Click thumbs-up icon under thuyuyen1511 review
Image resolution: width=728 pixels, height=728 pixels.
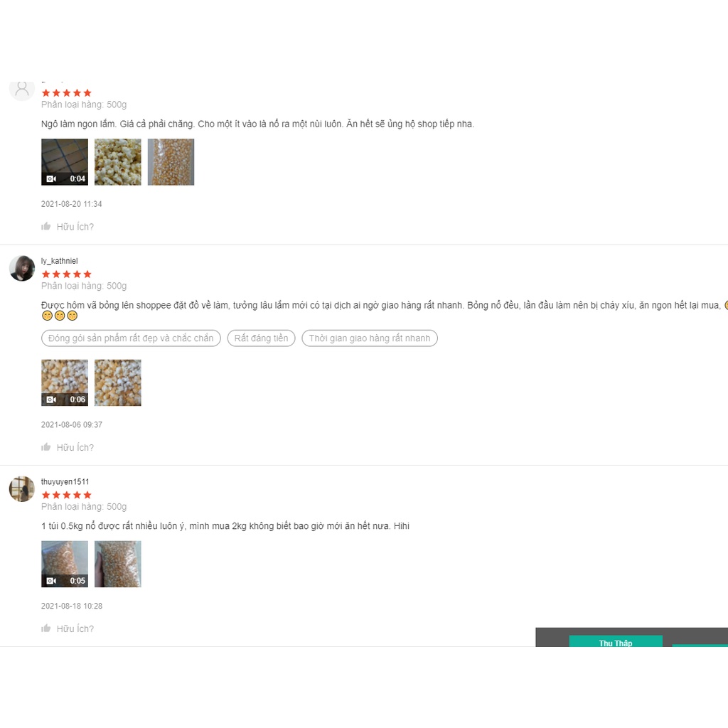pos(45,628)
